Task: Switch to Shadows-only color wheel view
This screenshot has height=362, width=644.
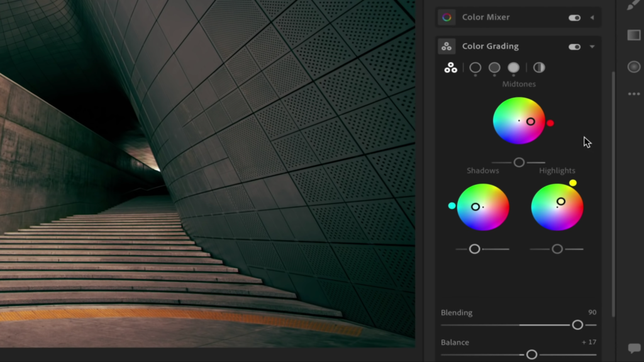Action: coord(475,68)
